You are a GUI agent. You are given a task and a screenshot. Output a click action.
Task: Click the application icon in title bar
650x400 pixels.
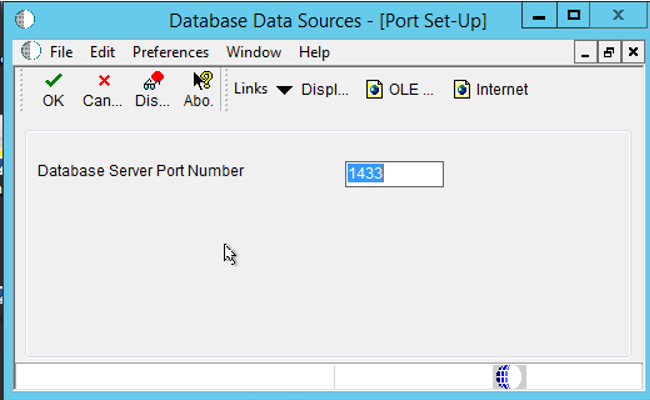pos(25,19)
